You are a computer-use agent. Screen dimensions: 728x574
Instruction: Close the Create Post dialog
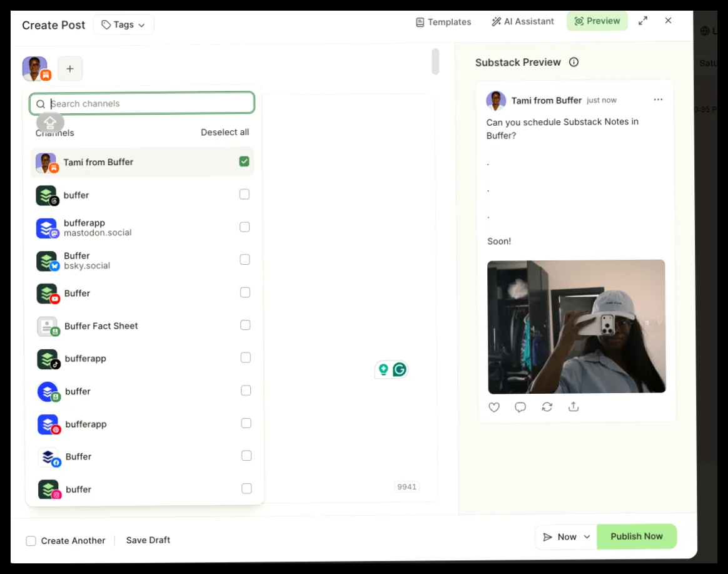point(668,21)
